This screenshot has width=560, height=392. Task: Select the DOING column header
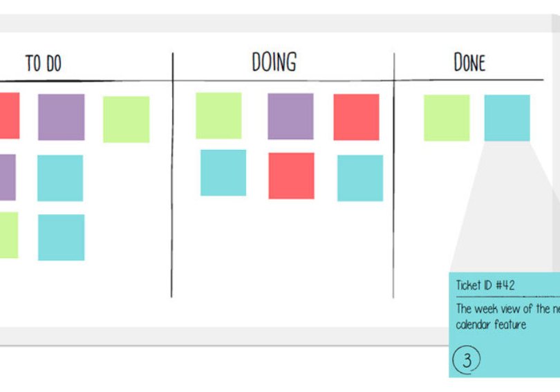pyautogui.click(x=274, y=63)
